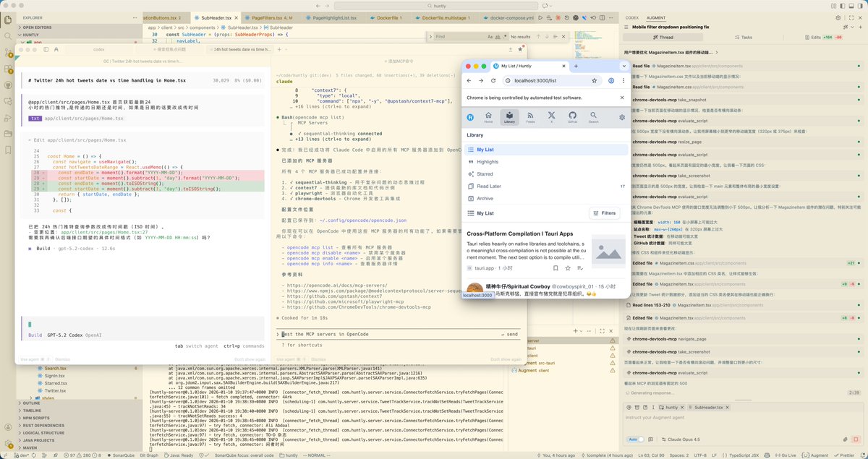Open Github section in Huntly navigation
Viewport: 868px width, 459px height.
pos(572,117)
